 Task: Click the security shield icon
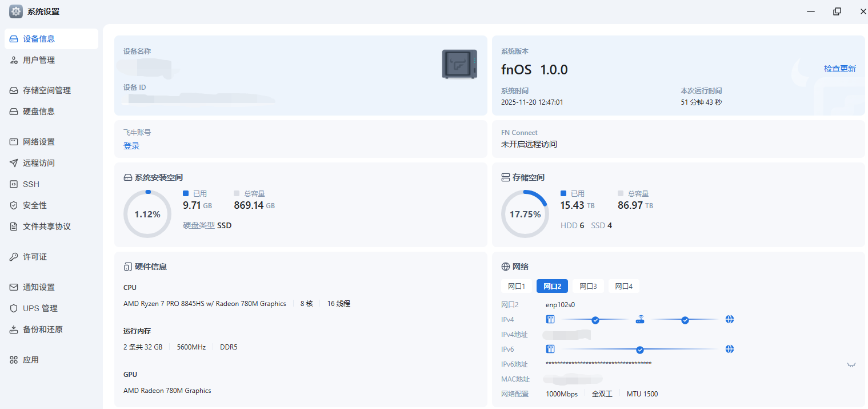(x=14, y=205)
